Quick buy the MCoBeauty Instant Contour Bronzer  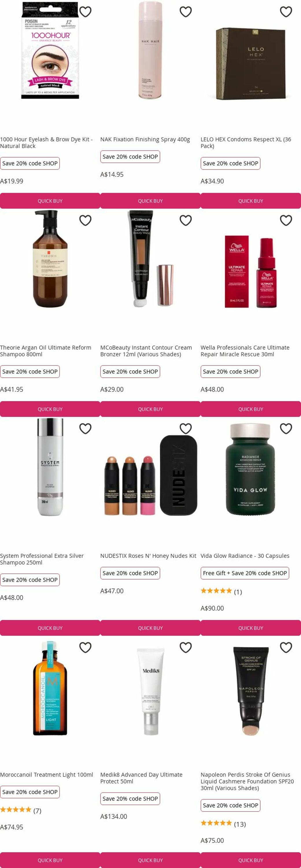pos(150,409)
